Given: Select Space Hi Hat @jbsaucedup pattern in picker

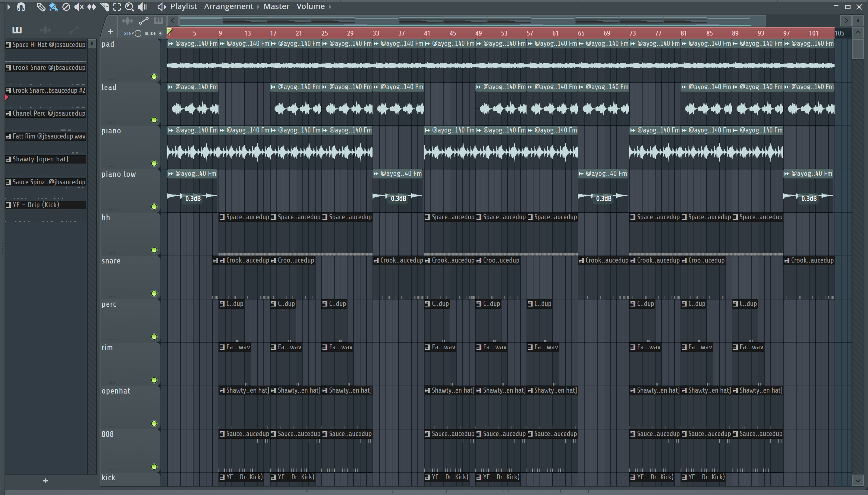Looking at the screenshot, I should tap(46, 45).
